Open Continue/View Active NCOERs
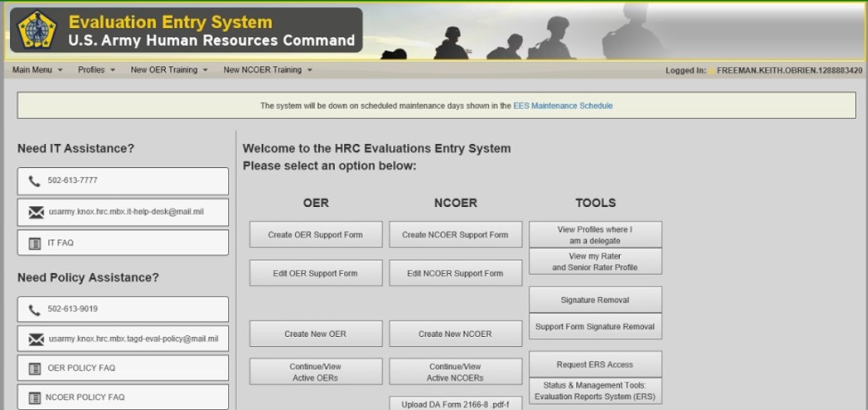The image size is (868, 410). pyautogui.click(x=455, y=372)
